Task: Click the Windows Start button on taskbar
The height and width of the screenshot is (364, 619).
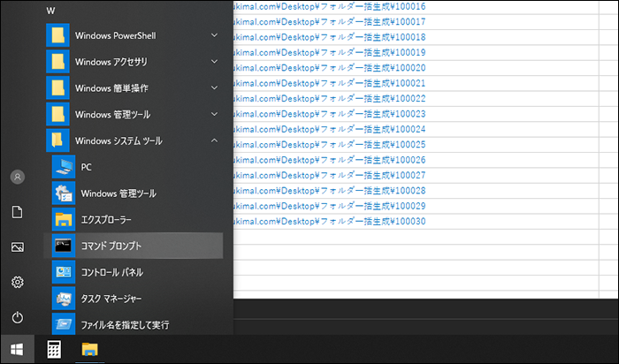Action: tap(17, 349)
